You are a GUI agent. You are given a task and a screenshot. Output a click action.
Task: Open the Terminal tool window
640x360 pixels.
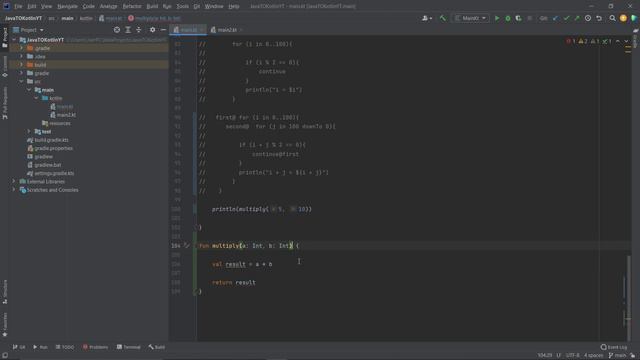pos(128,347)
